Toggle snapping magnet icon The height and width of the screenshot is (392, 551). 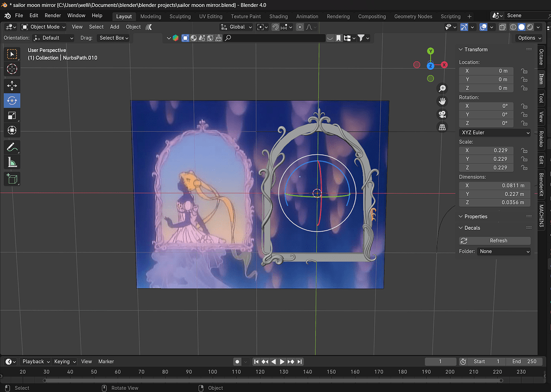pos(276,27)
